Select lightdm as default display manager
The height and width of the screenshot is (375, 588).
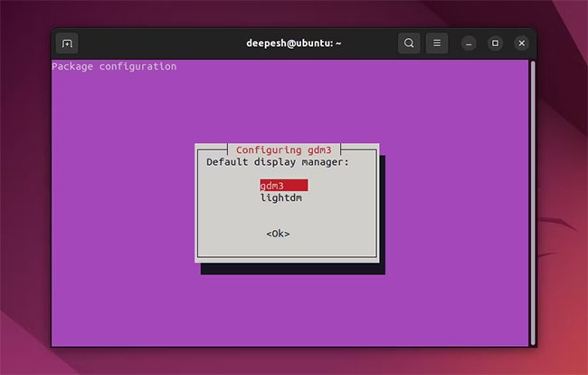pyautogui.click(x=280, y=197)
